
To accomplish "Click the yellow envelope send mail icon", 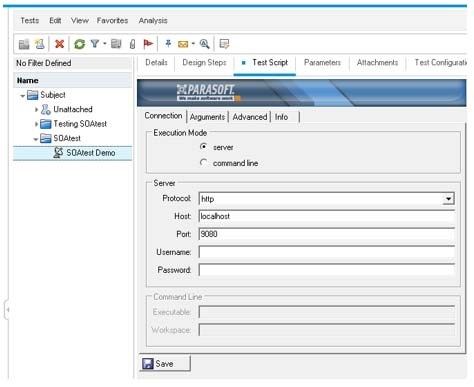I will coord(183,44).
